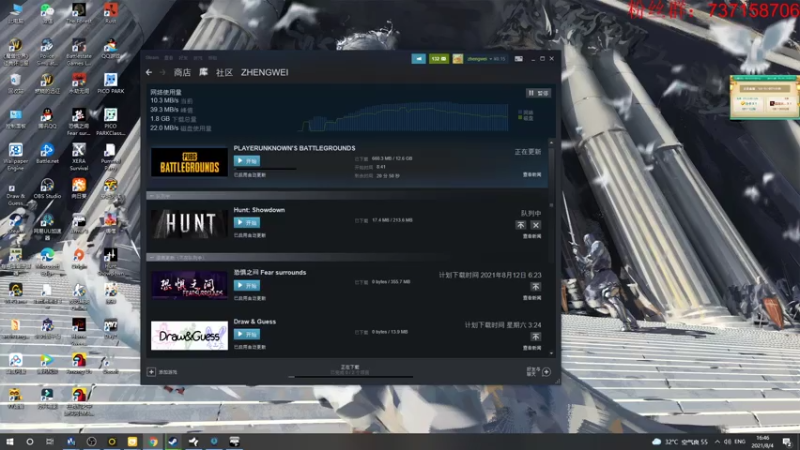Viewport: 800px width, 450px height.
Task: Click the Chrome icon in the taskbar
Action: click(x=153, y=442)
